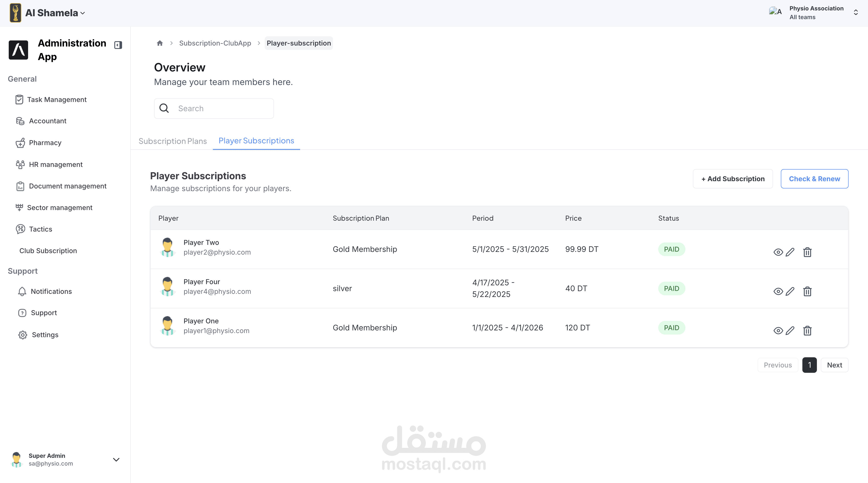
Task: View Player Two's subscription via eye icon
Action: (778, 252)
